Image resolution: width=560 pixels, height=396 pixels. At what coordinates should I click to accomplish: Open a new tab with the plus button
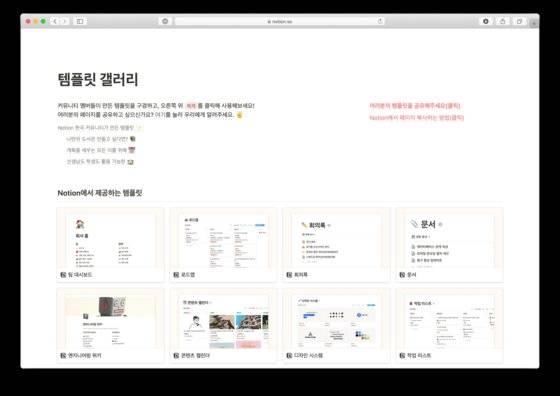pyautogui.click(x=534, y=23)
